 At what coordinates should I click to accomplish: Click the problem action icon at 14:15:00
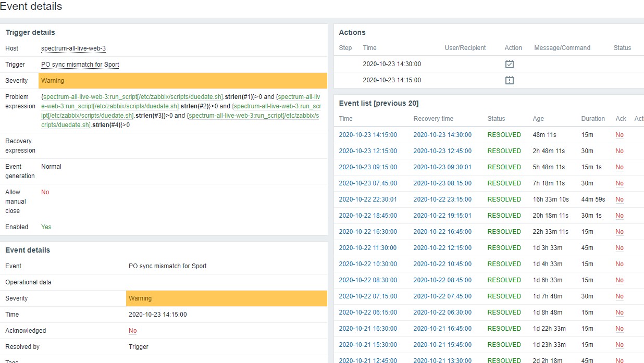509,80
